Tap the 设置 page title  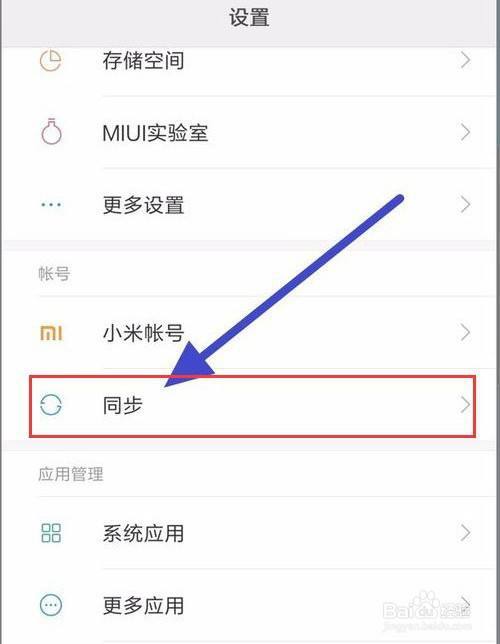tap(249, 18)
